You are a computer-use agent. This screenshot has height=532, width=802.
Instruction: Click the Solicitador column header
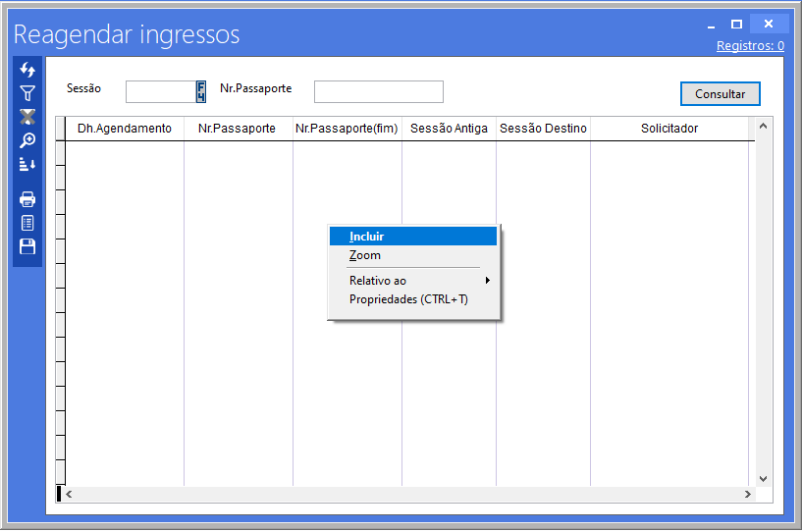(668, 129)
